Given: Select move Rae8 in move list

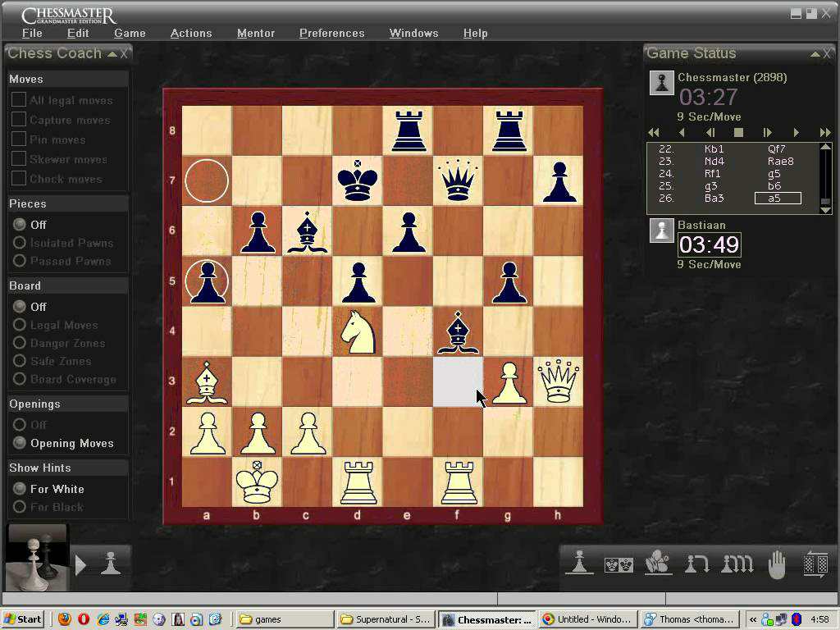Looking at the screenshot, I should tap(780, 162).
